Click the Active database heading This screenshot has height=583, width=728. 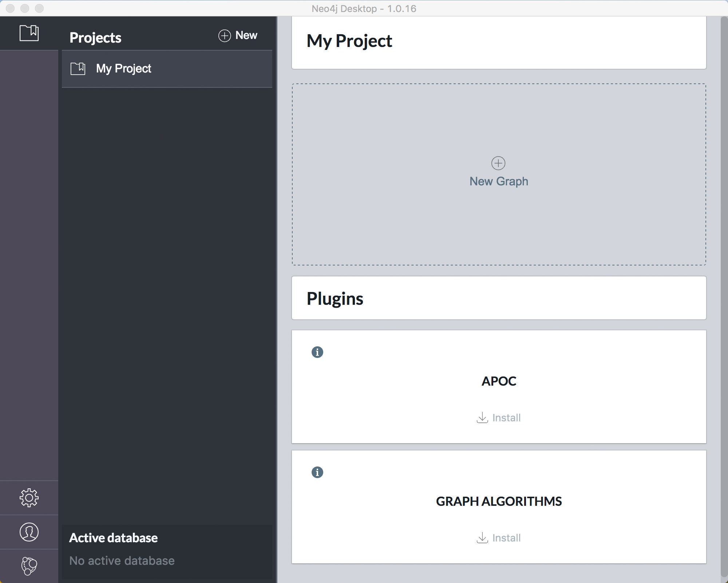[114, 538]
